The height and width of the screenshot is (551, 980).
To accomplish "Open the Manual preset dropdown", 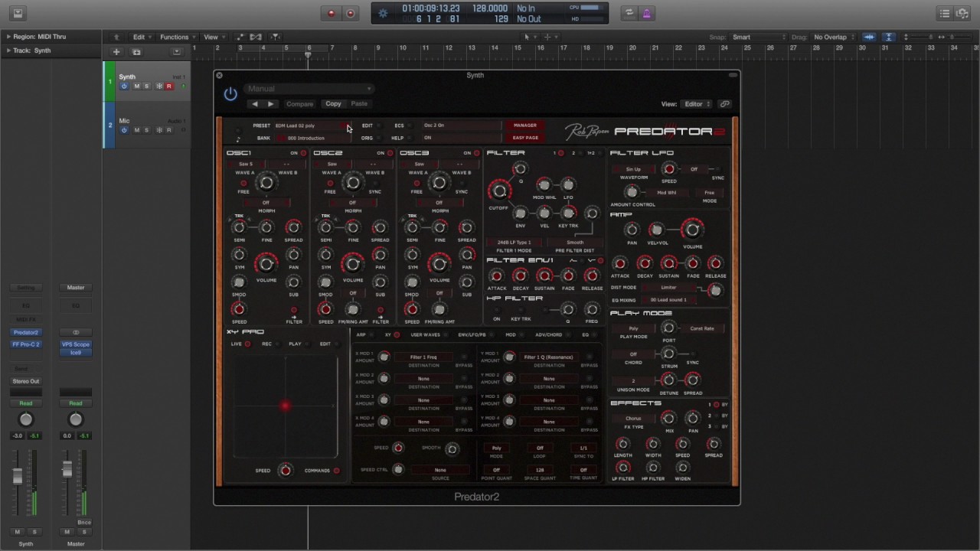I will [309, 89].
